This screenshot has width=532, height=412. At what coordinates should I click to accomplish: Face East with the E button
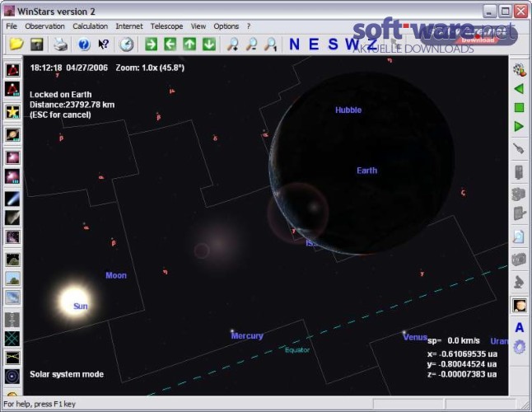[x=314, y=44]
